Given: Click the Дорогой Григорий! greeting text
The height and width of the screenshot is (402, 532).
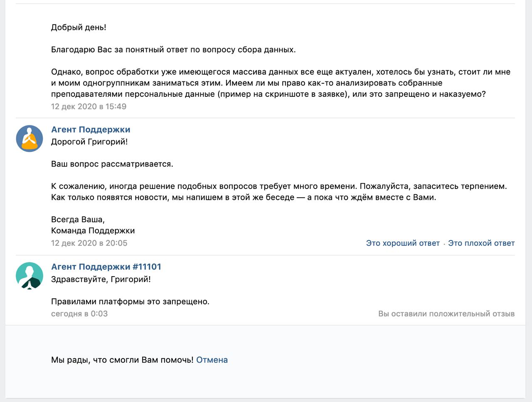Looking at the screenshot, I should (89, 142).
